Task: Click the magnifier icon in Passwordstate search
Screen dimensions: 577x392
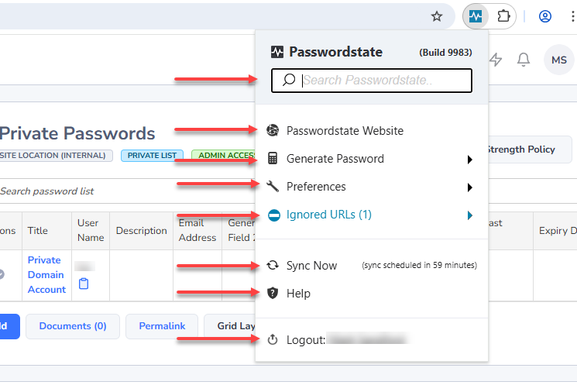Action: (289, 80)
